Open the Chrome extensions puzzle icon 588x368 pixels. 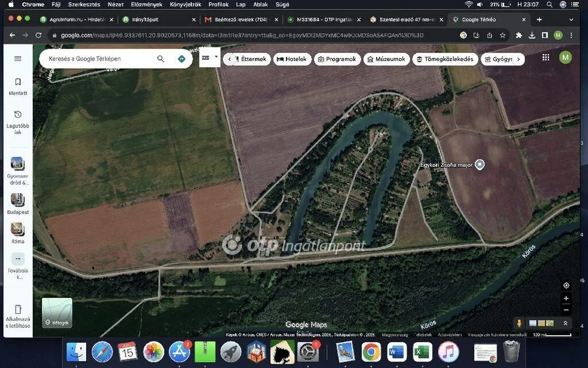(519, 35)
